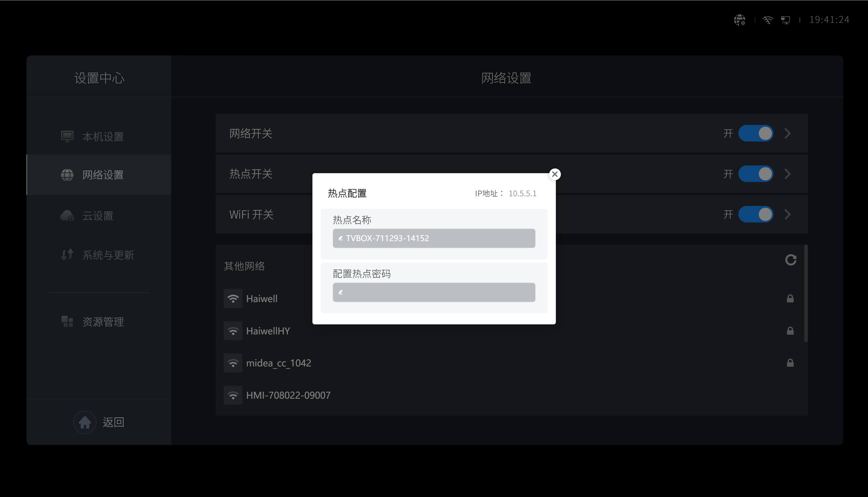Click the up-down arrows icon for 系统与更新
Screen dimensions: 868x497
click(67, 255)
